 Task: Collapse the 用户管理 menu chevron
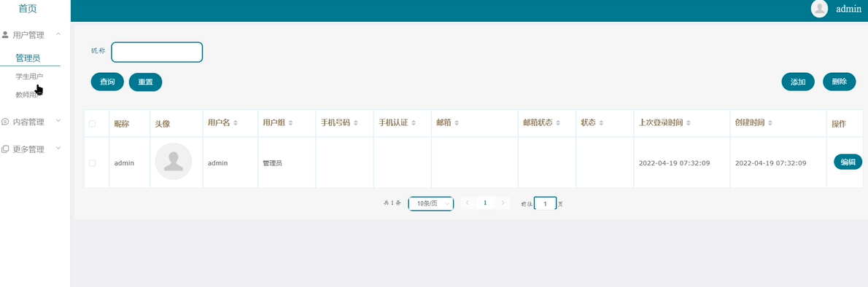58,35
